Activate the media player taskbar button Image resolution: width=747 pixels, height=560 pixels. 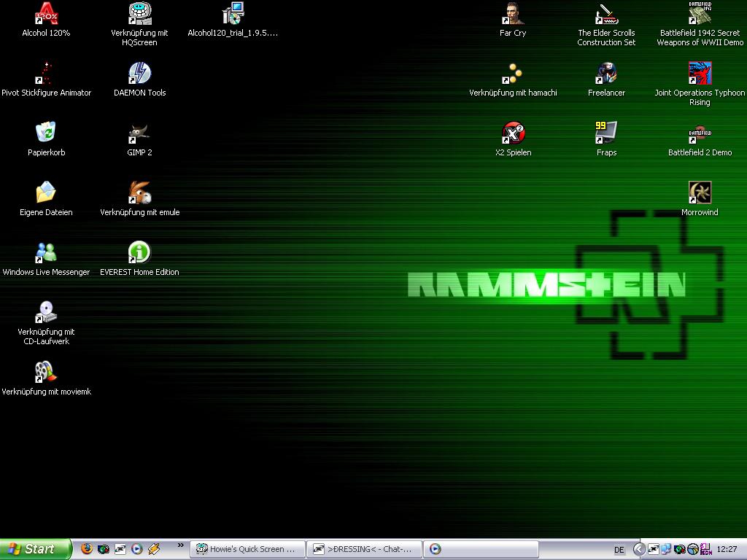(481, 549)
